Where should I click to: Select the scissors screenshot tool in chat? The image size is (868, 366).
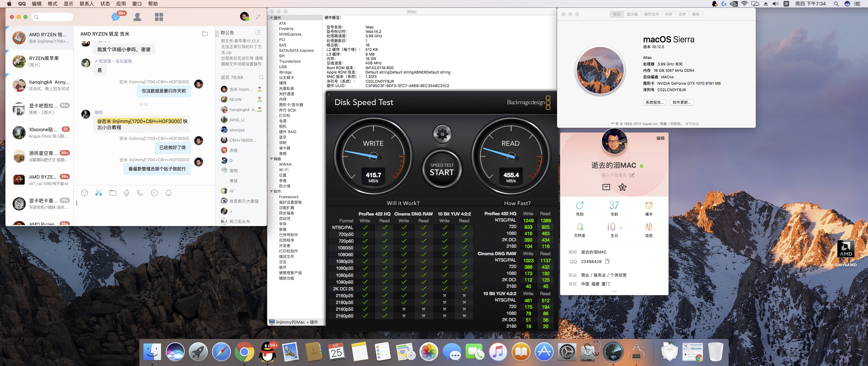(x=99, y=193)
